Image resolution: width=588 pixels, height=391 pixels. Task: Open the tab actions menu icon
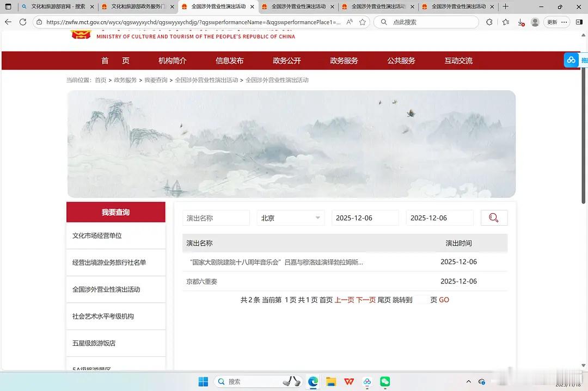[8, 7]
